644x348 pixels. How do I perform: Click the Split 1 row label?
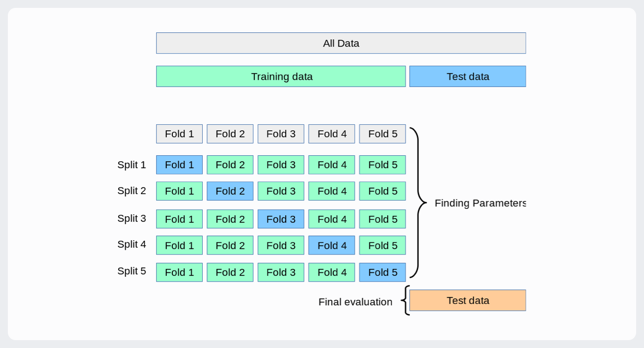coord(132,165)
